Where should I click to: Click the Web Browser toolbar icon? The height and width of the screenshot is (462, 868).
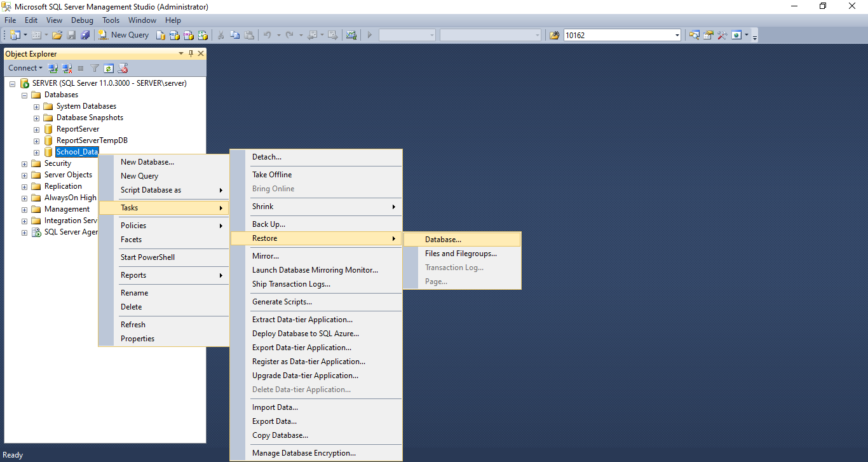tap(736, 35)
